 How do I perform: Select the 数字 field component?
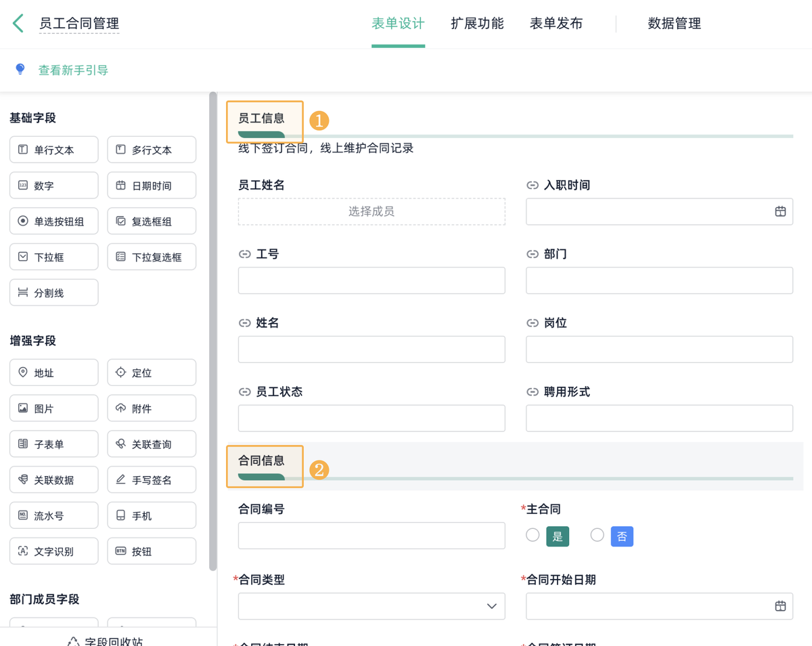pyautogui.click(x=53, y=185)
